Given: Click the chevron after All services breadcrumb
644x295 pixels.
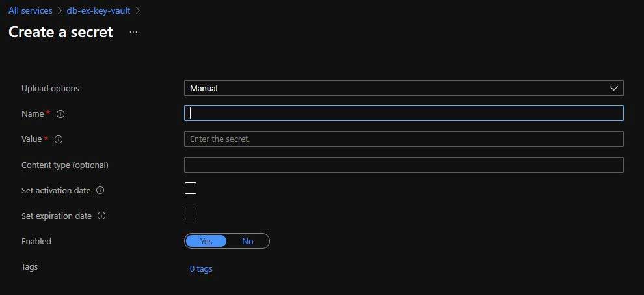Looking at the screenshot, I should pos(60,10).
